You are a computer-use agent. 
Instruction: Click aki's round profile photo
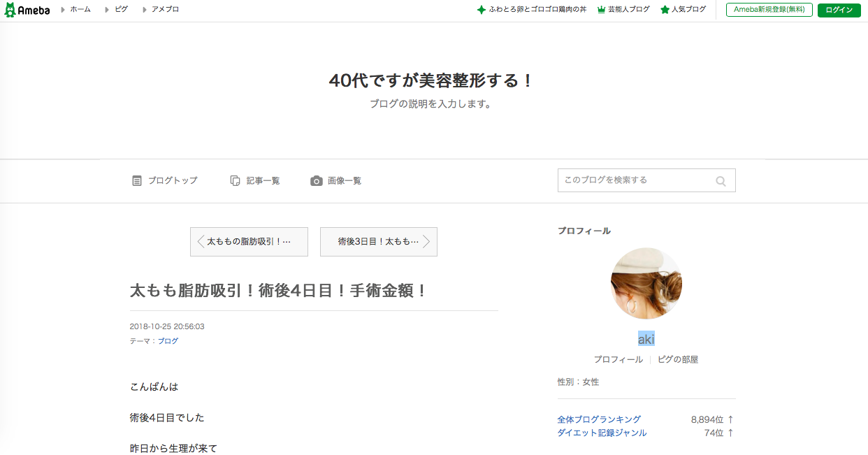pos(646,283)
